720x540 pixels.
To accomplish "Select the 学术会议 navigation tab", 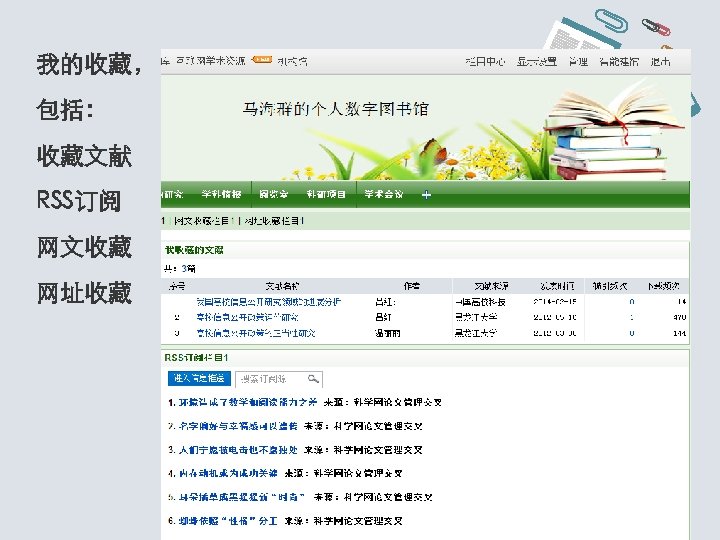I will [383, 194].
